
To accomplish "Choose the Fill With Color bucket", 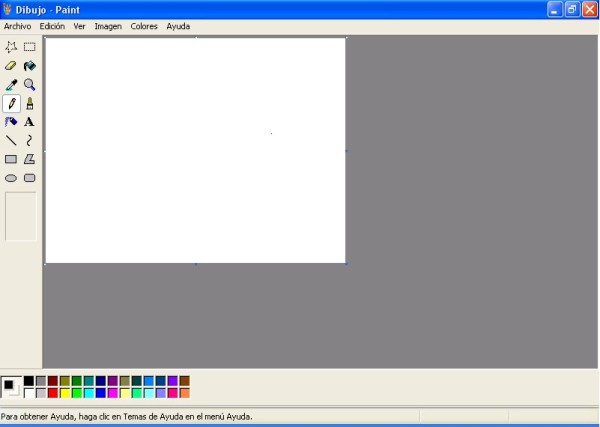I will pos(30,66).
